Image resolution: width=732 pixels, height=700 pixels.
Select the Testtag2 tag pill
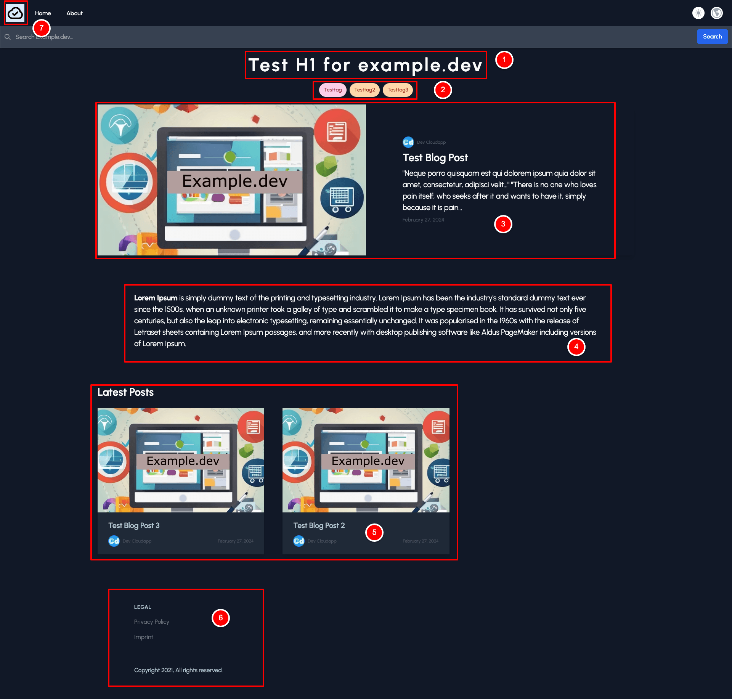click(x=364, y=90)
